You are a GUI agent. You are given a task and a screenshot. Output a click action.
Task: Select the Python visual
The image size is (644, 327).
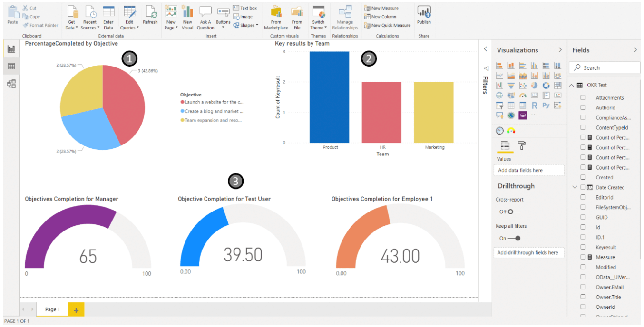(x=546, y=105)
